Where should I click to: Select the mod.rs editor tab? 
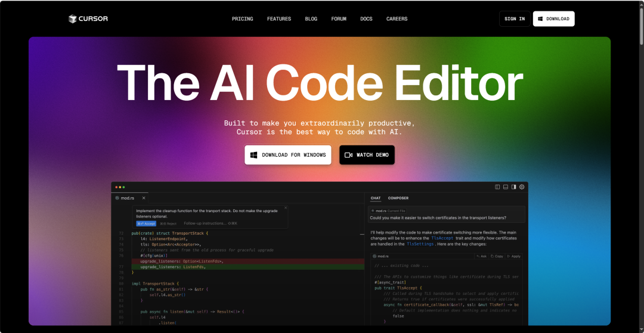(x=130, y=198)
